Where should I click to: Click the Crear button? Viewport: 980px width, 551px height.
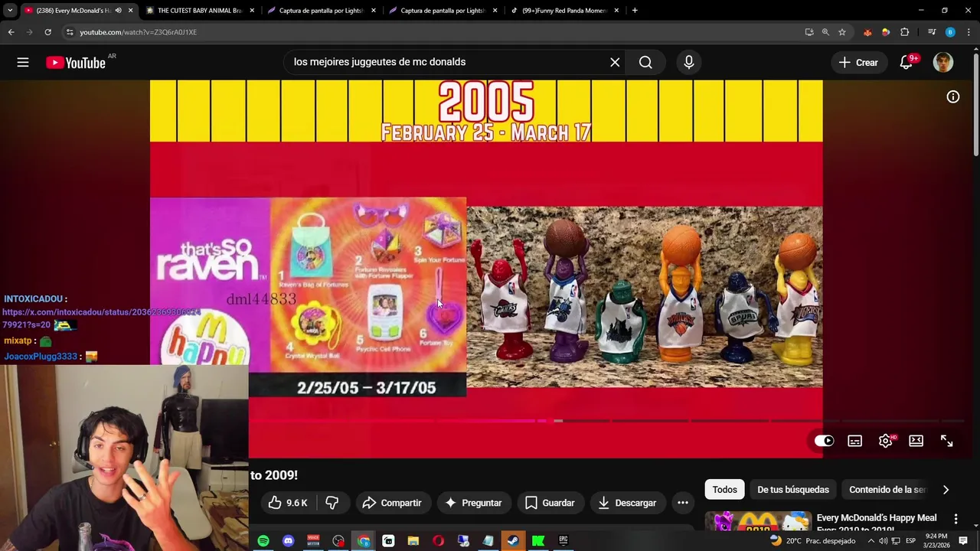pyautogui.click(x=858, y=63)
